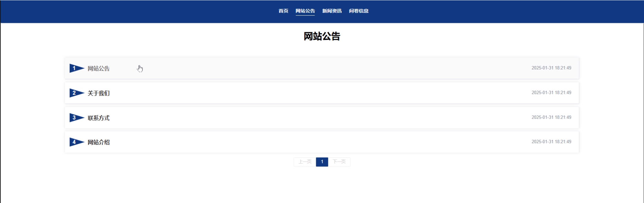Select the 网站公告 navigation tab
Image resolution: width=644 pixels, height=203 pixels.
tap(305, 11)
